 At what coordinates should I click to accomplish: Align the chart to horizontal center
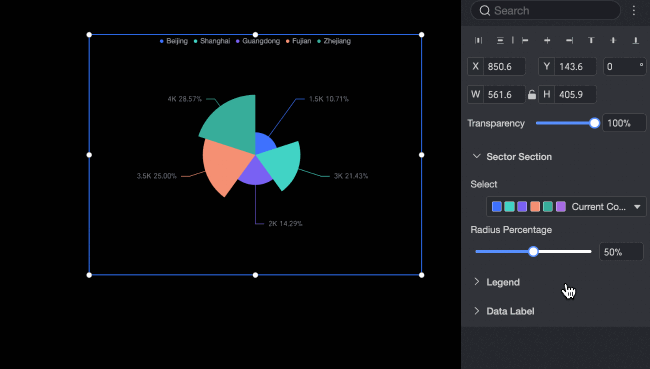coord(547,40)
